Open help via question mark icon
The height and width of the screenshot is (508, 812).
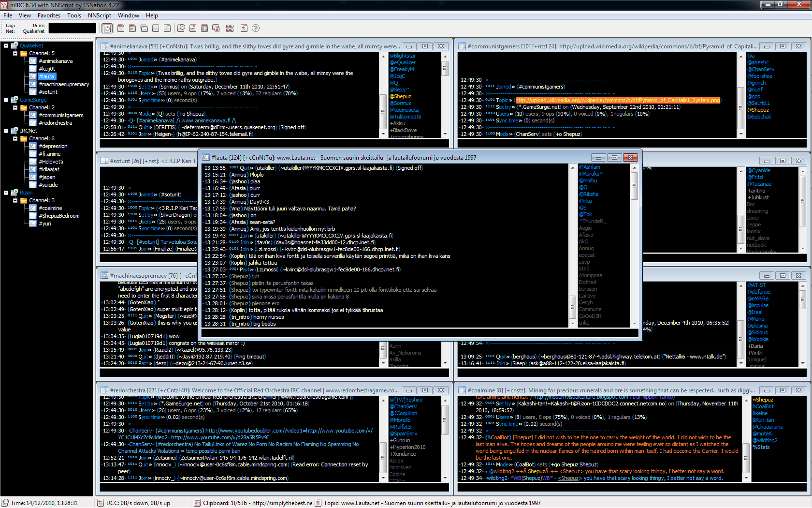[256, 29]
